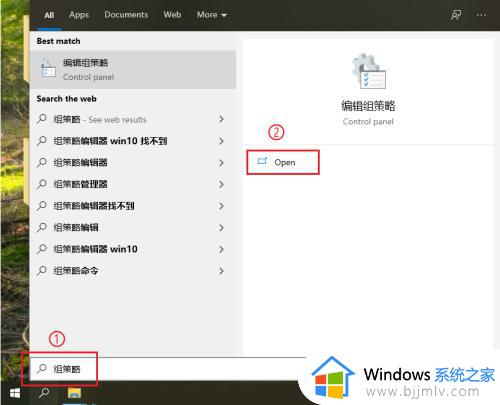Expand the More dropdown
Viewport: 500px width, 405px height.
click(x=212, y=15)
